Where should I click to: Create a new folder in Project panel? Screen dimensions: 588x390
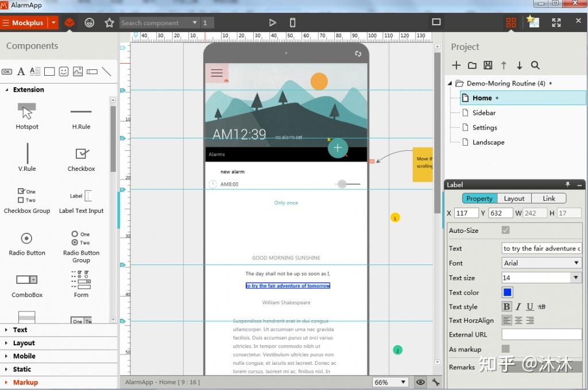click(472, 65)
